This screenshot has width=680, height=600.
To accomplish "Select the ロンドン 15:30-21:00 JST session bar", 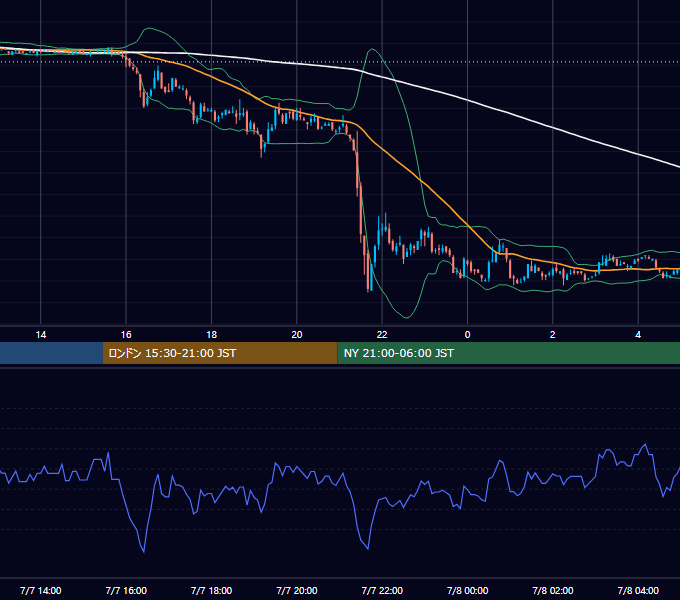I will tap(220, 353).
